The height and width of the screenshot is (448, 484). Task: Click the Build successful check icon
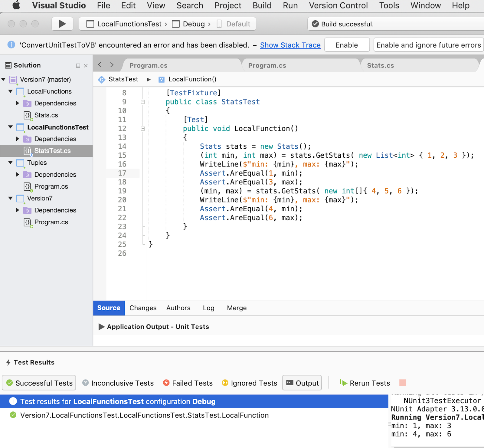click(315, 24)
